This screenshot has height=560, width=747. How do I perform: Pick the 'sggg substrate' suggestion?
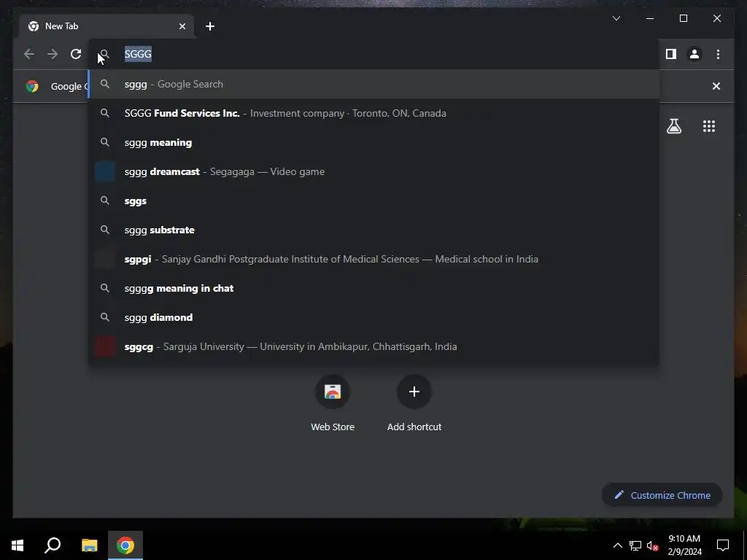click(374, 230)
